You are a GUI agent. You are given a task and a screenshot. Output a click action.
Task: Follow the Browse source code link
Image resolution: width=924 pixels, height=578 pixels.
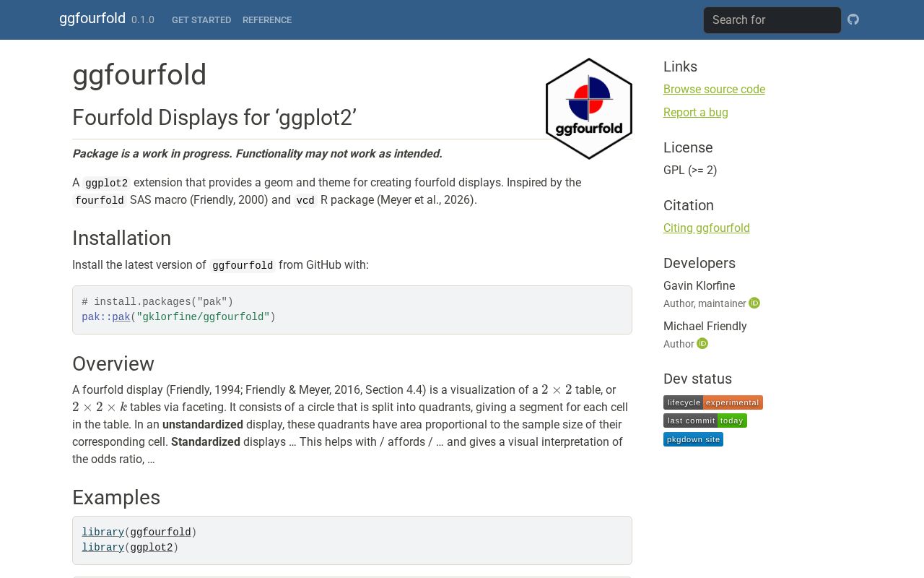pos(714,89)
